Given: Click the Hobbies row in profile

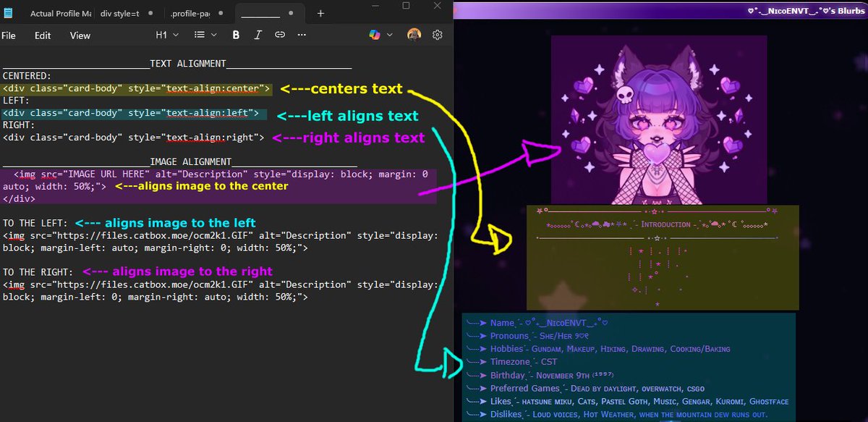Looking at the screenshot, I should coord(598,349).
